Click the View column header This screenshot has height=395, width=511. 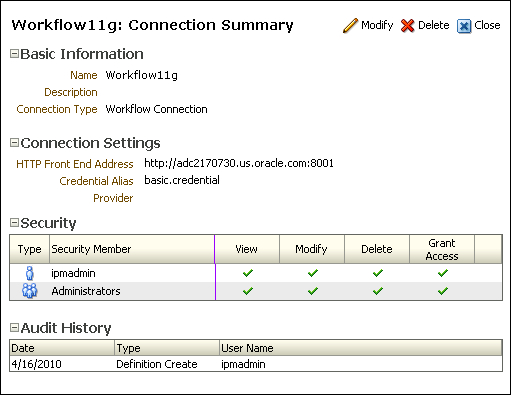coord(247,249)
